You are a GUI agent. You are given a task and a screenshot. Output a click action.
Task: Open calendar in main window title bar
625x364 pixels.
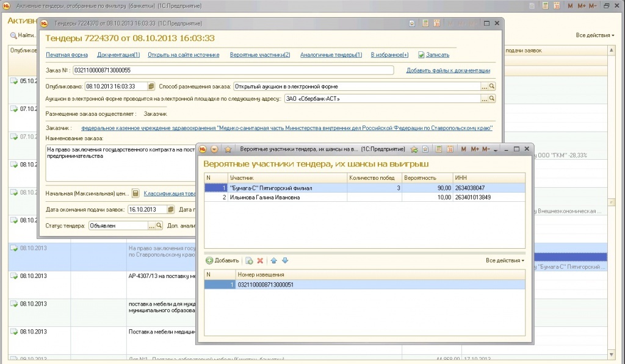tap(557, 5)
